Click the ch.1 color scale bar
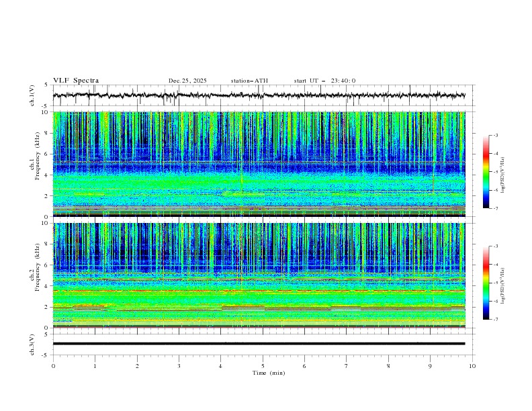Screen dimensions: 532x411 (x=486, y=171)
